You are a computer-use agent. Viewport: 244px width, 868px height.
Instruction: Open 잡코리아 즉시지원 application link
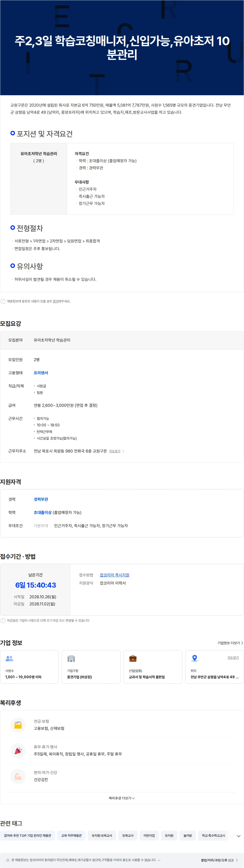[115, 575]
